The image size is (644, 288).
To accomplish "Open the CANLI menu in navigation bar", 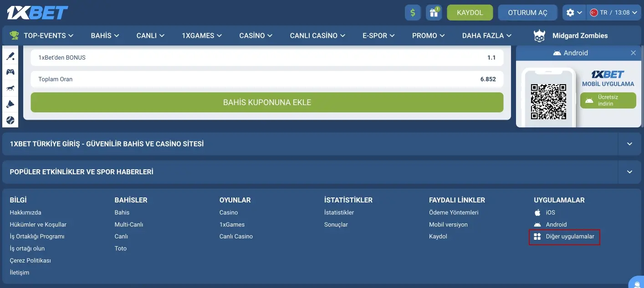I will (150, 35).
